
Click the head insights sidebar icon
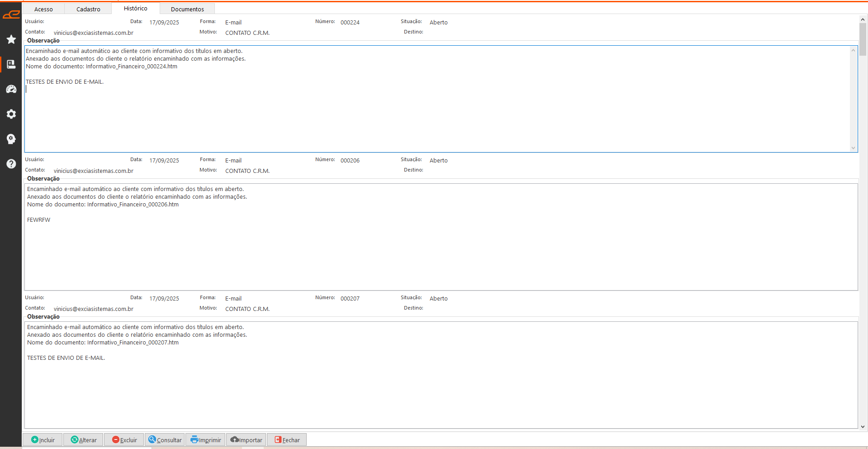(x=11, y=139)
